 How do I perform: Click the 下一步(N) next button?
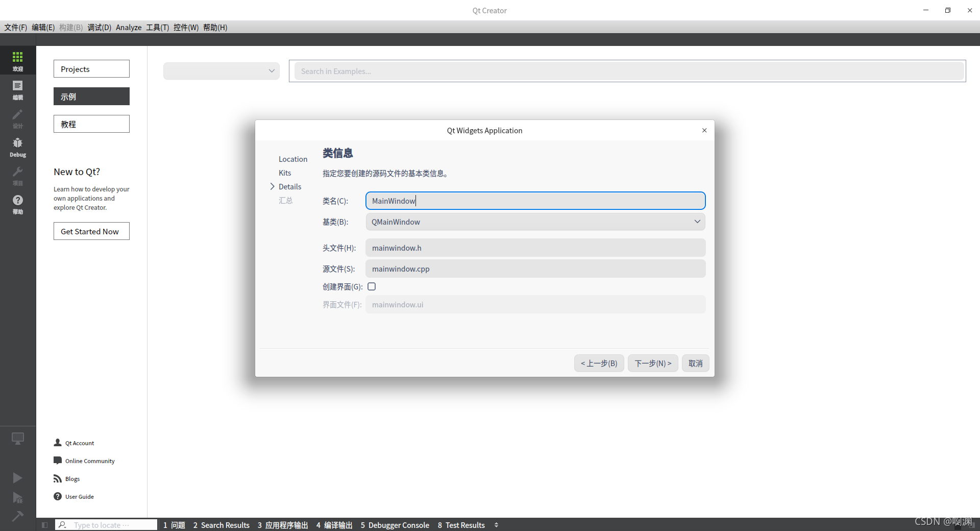[653, 363]
